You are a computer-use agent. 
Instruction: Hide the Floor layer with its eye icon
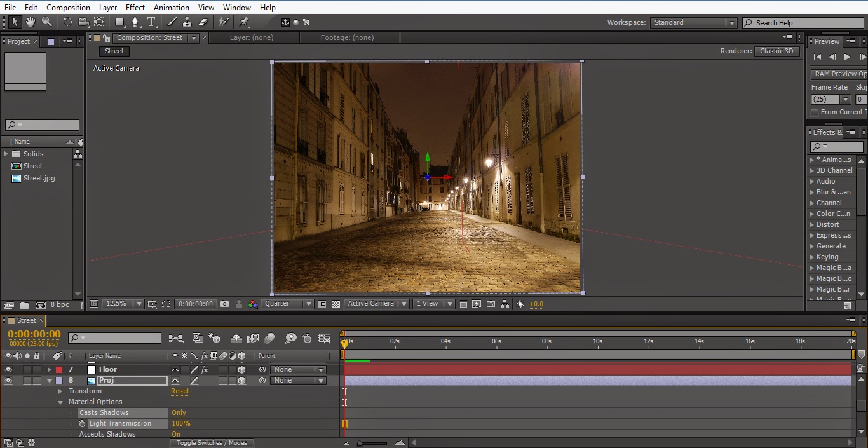(x=8, y=369)
